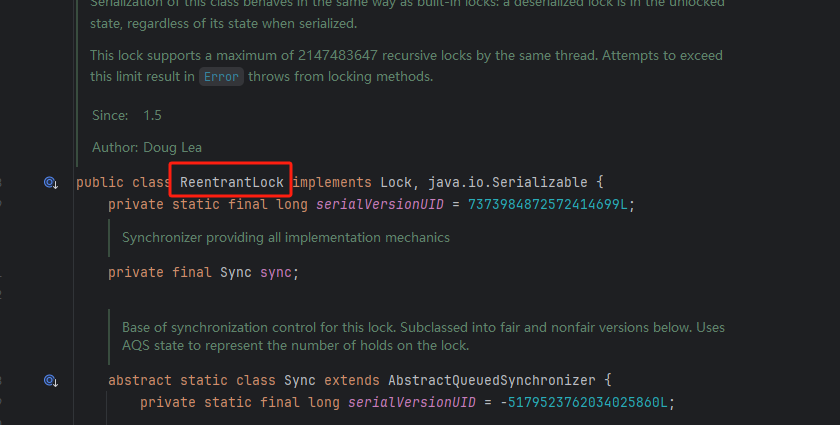The height and width of the screenshot is (425, 840).
Task: Click the -5179523762034025860L literal value
Action: coord(584,402)
